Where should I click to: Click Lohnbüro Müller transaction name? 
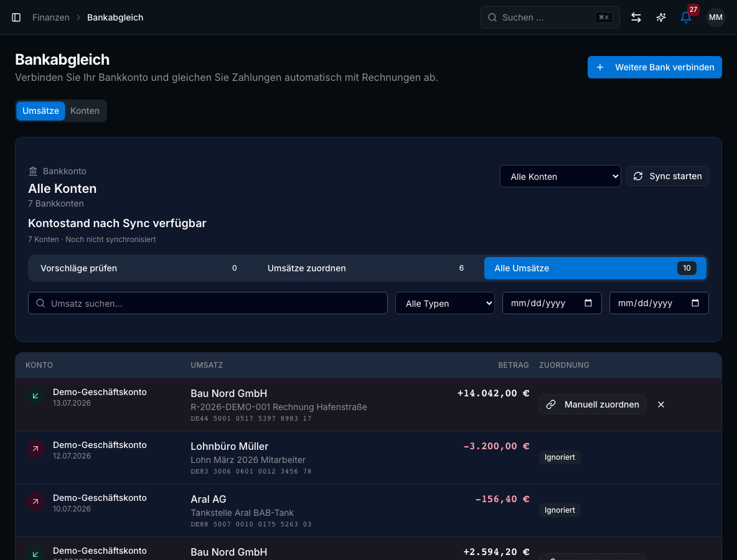pos(229,446)
